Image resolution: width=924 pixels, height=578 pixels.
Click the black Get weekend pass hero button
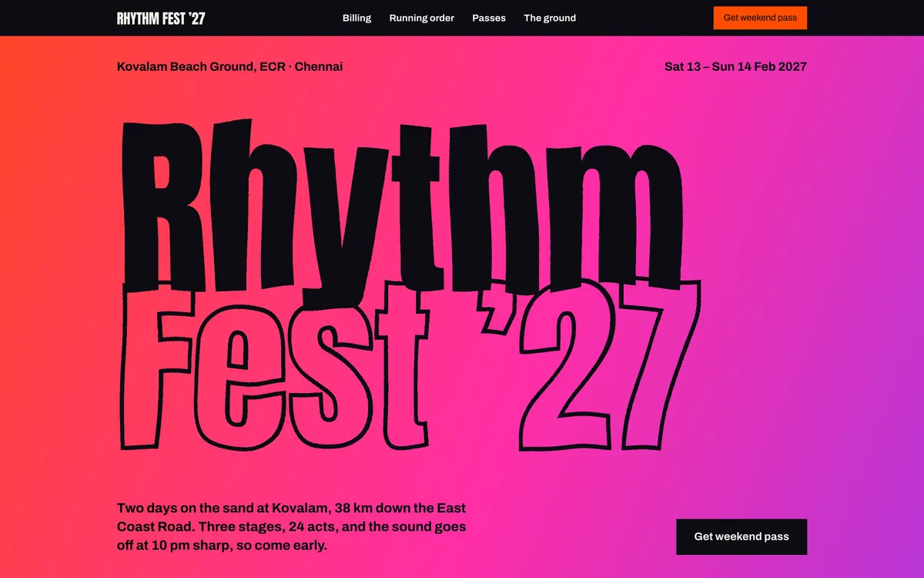pos(742,536)
